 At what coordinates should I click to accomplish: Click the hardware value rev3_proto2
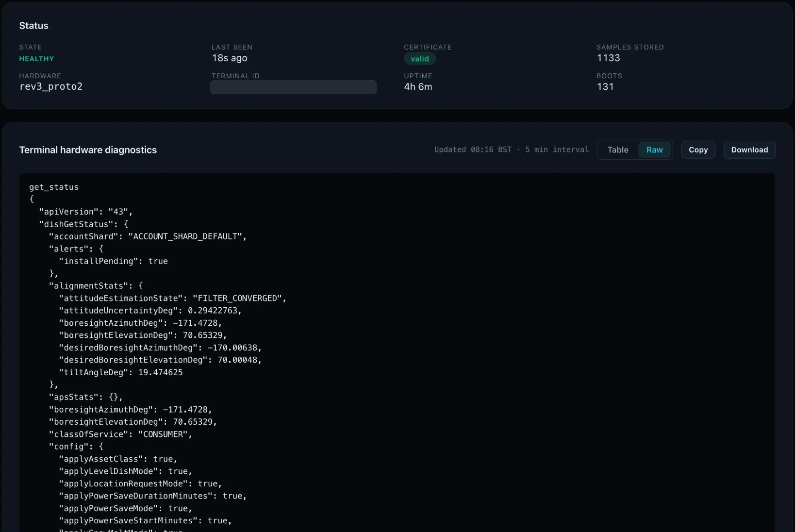(x=51, y=87)
